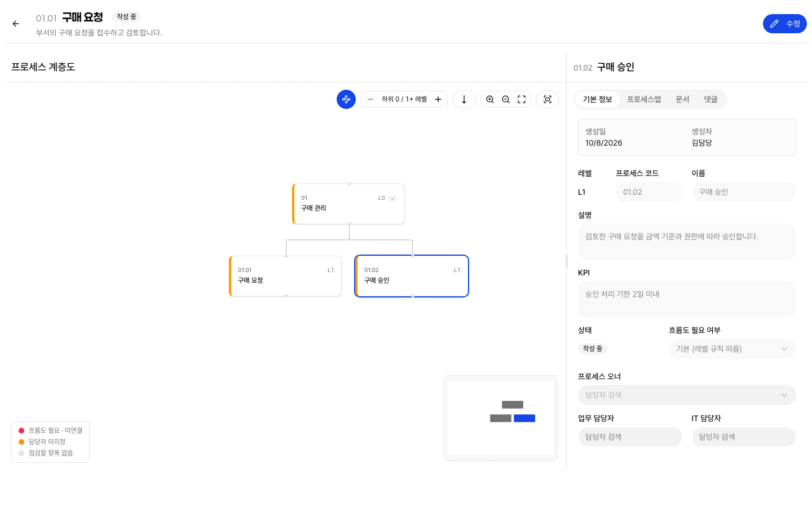Zoom out of the process diagram
812x508 pixels.
506,99
